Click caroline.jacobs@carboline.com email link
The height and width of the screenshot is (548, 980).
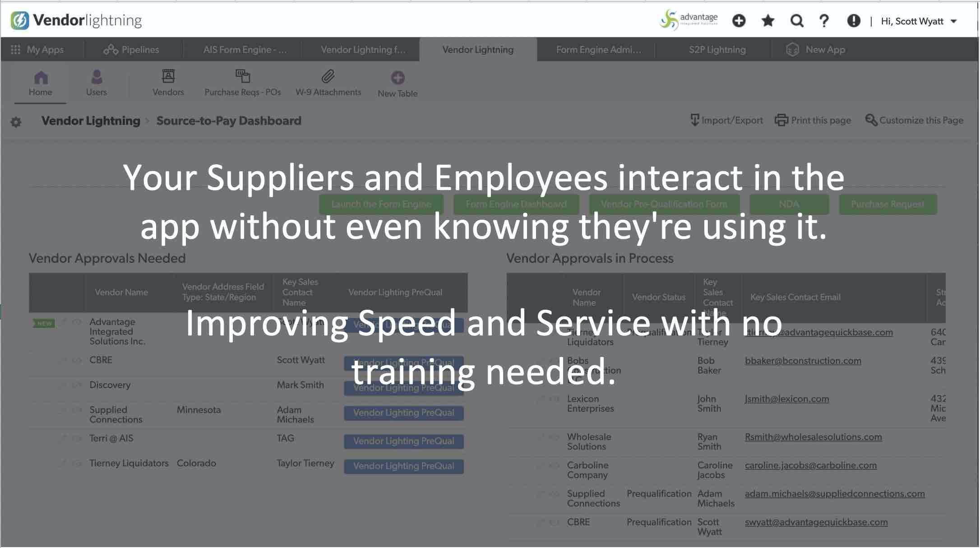(811, 465)
